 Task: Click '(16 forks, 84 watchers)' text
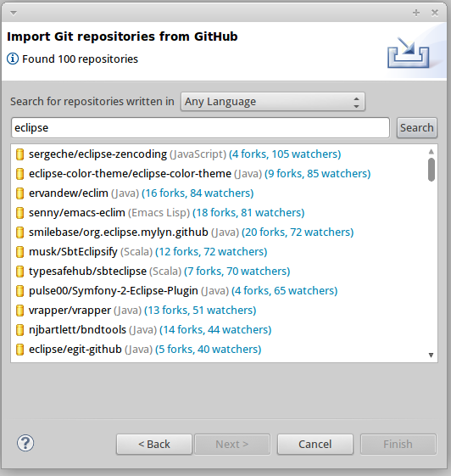[198, 193]
